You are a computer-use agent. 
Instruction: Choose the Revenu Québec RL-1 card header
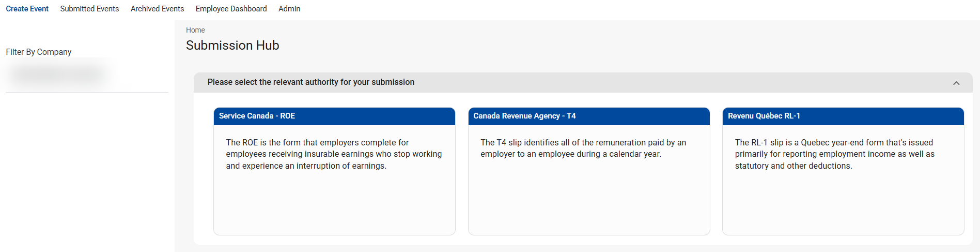(843, 116)
